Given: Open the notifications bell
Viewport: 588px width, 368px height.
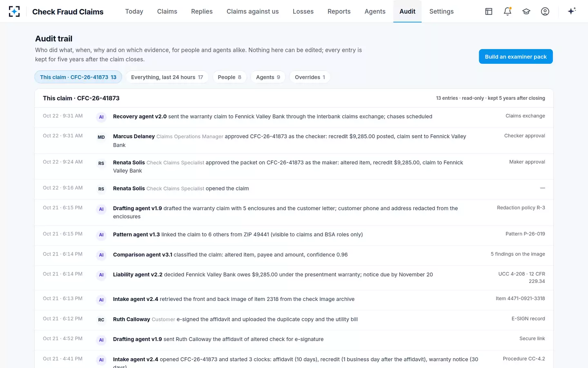Looking at the screenshot, I should (x=508, y=11).
